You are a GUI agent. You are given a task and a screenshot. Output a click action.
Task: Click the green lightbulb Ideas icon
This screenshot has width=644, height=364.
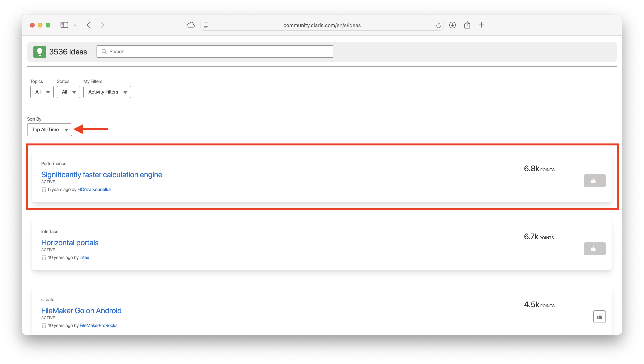coord(40,52)
